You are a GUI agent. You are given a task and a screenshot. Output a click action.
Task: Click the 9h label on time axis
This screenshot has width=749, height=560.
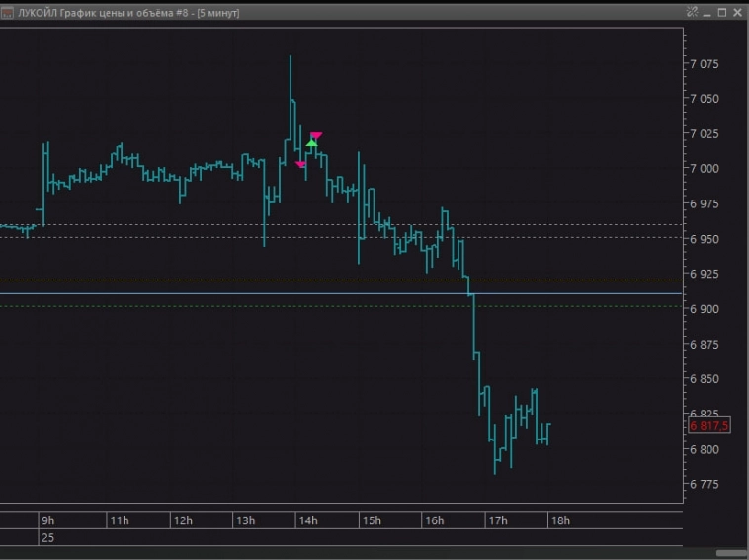pos(48,520)
